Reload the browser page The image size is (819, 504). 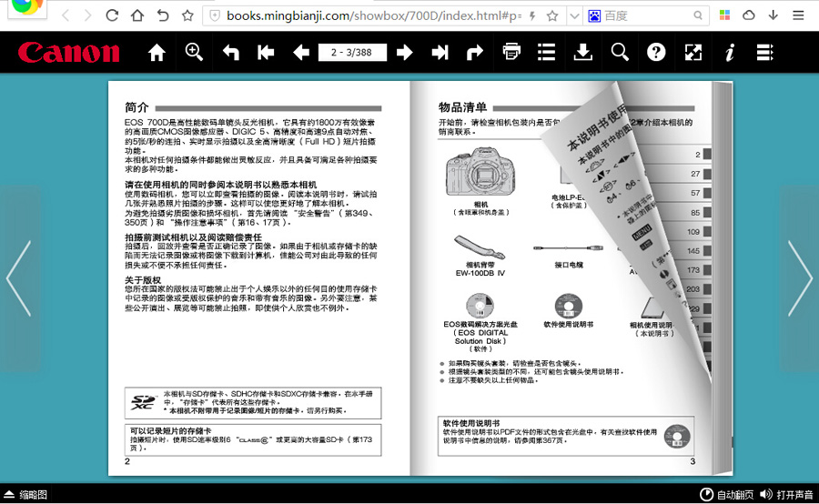(112, 15)
